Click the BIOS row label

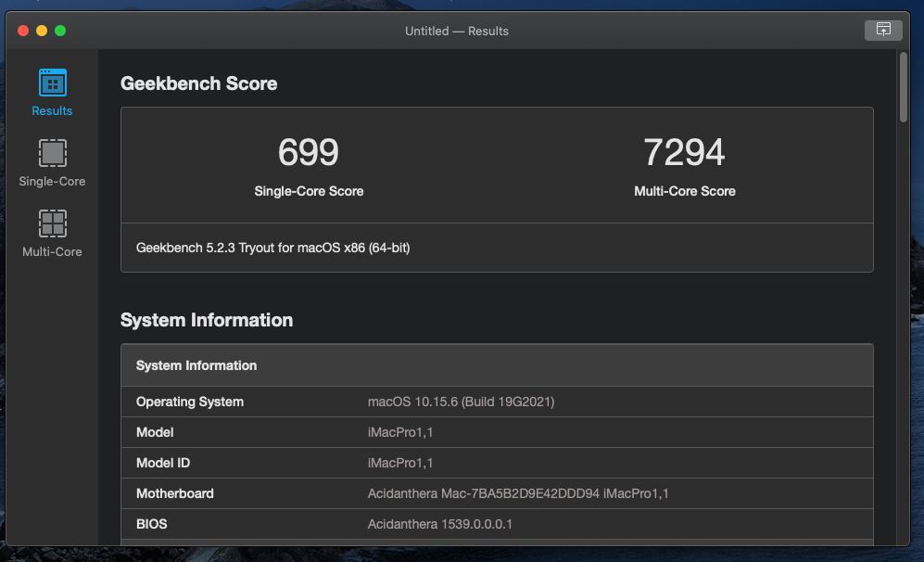tap(151, 524)
